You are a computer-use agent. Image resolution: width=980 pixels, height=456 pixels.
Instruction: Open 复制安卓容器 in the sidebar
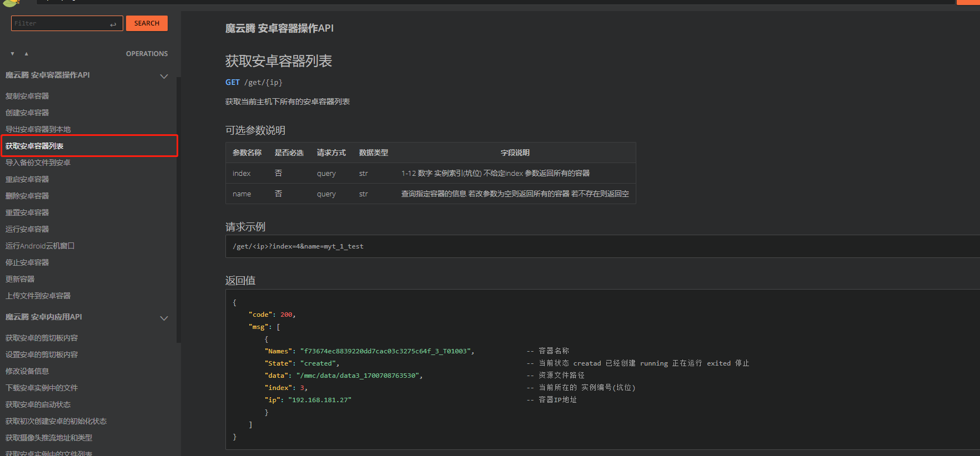click(27, 96)
